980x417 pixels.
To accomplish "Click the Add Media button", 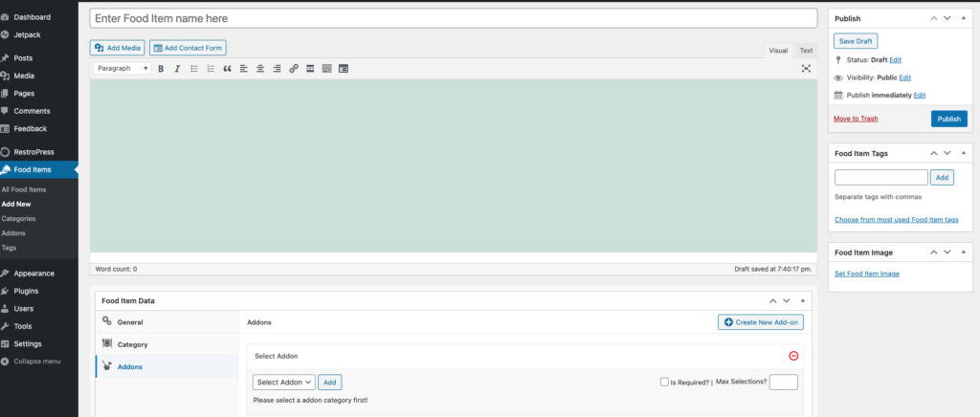I will pos(118,48).
